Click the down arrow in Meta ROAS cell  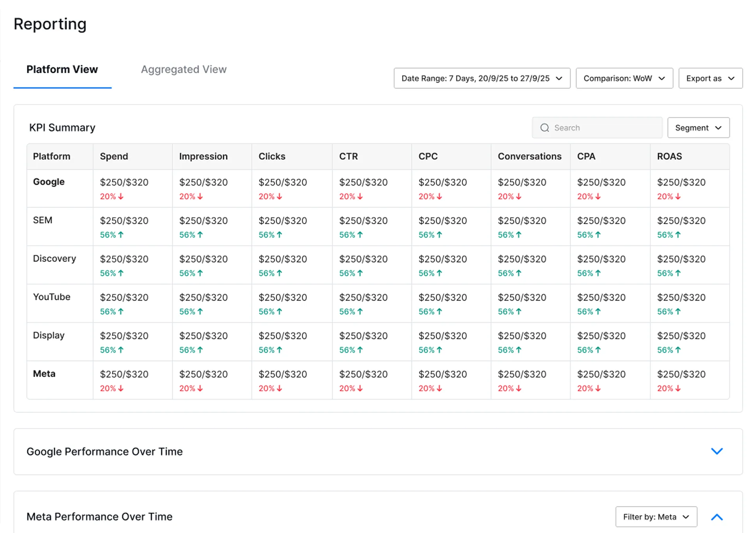[x=678, y=388]
